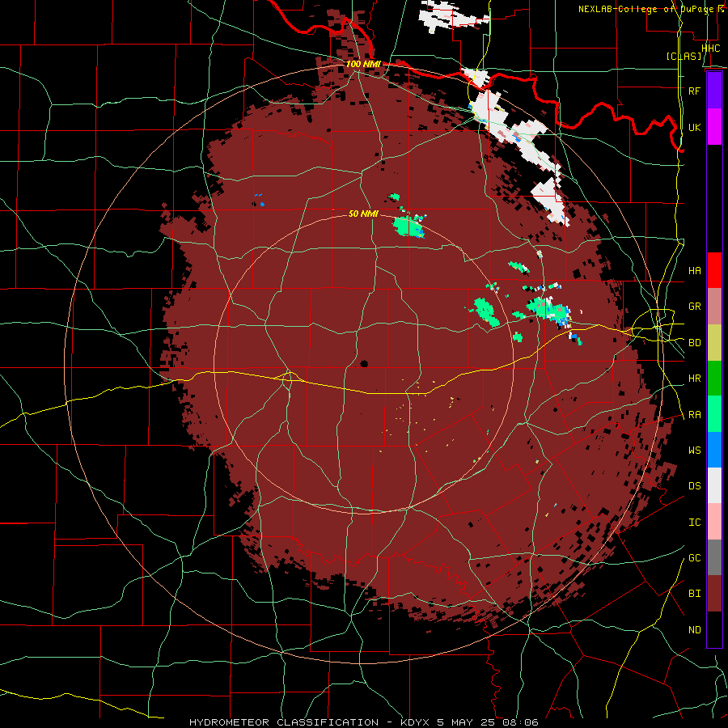Click the gray GC ground clutter swatch
The width and height of the screenshot is (728, 728).
tap(714, 557)
